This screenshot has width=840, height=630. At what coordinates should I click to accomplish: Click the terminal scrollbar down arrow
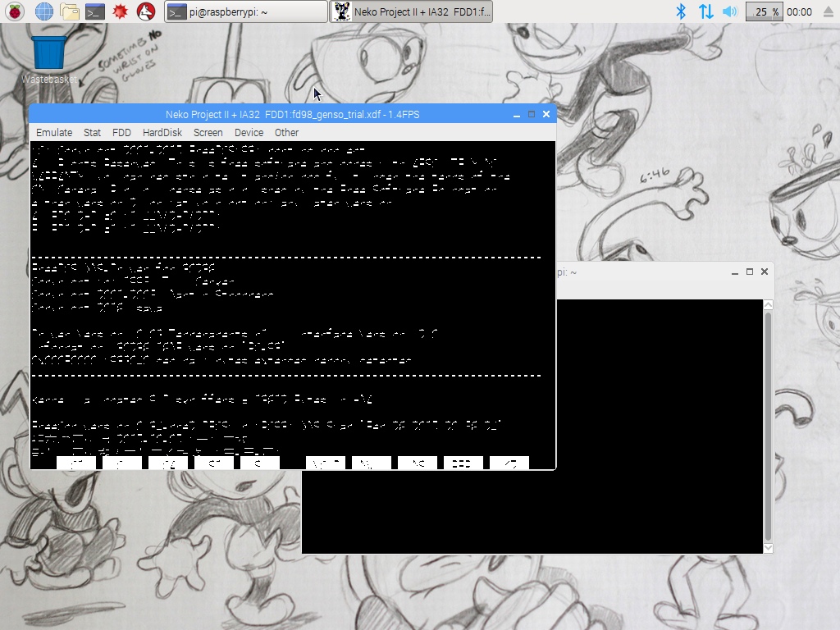768,547
